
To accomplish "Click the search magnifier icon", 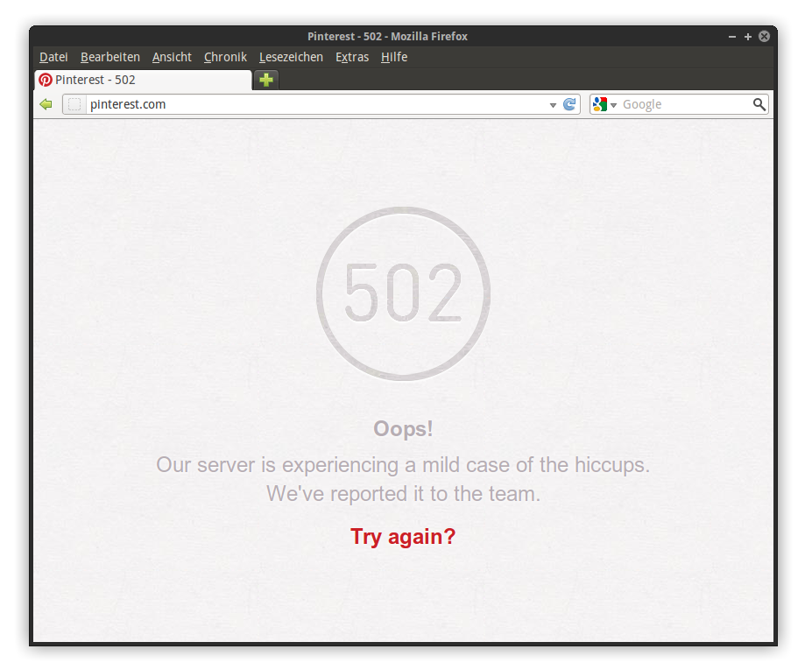I will 759,104.
